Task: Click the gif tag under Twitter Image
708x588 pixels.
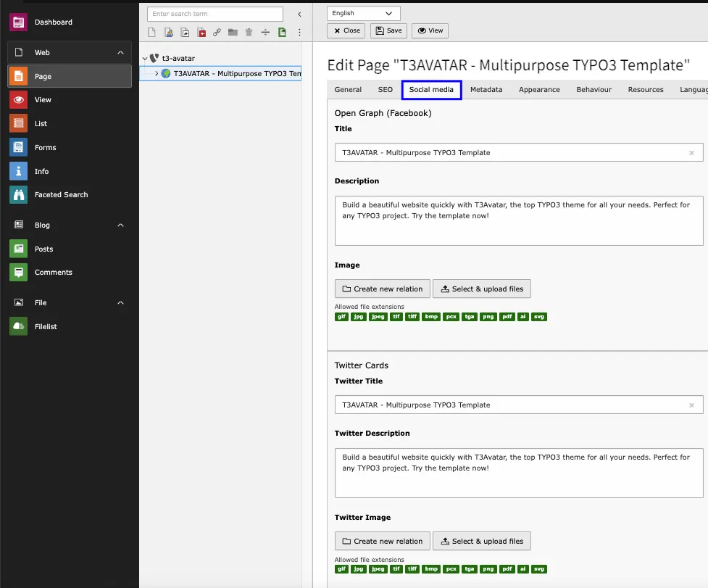Action: point(341,569)
